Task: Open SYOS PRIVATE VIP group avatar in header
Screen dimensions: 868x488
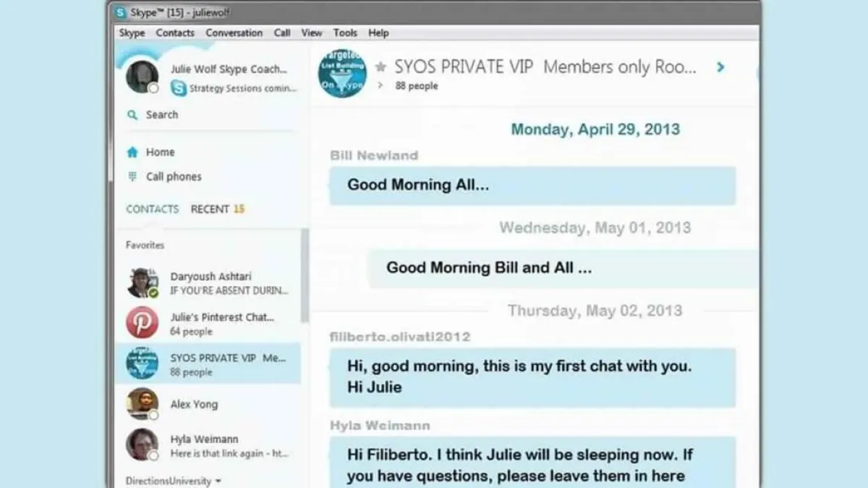Action: [342, 74]
